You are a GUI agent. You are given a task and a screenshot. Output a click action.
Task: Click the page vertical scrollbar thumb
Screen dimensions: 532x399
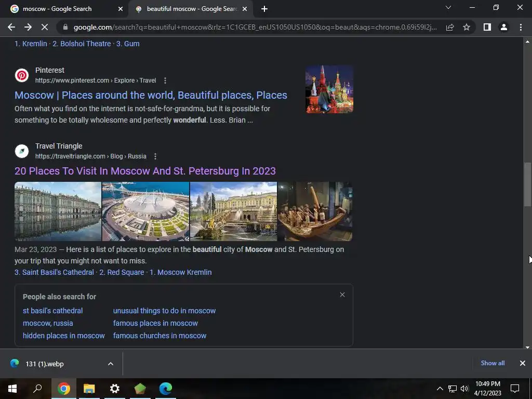(x=527, y=184)
